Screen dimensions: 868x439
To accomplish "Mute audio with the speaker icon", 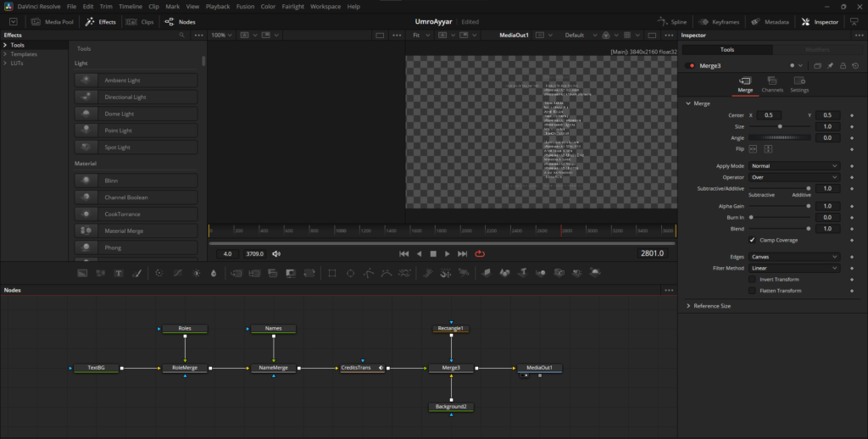I will pos(276,253).
